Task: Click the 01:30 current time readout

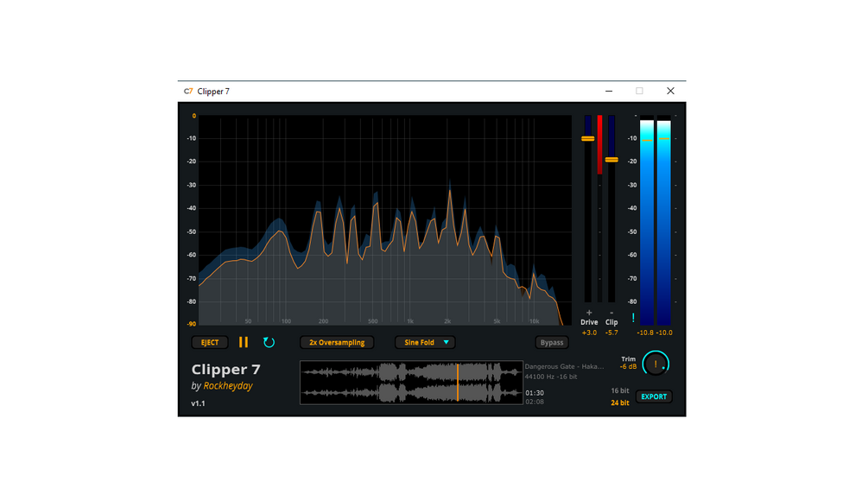Action: [x=535, y=393]
